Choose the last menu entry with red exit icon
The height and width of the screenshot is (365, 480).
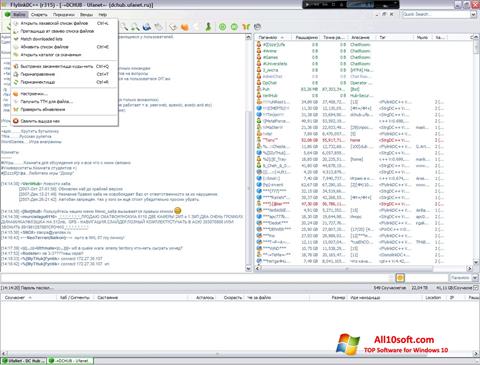pos(64,121)
